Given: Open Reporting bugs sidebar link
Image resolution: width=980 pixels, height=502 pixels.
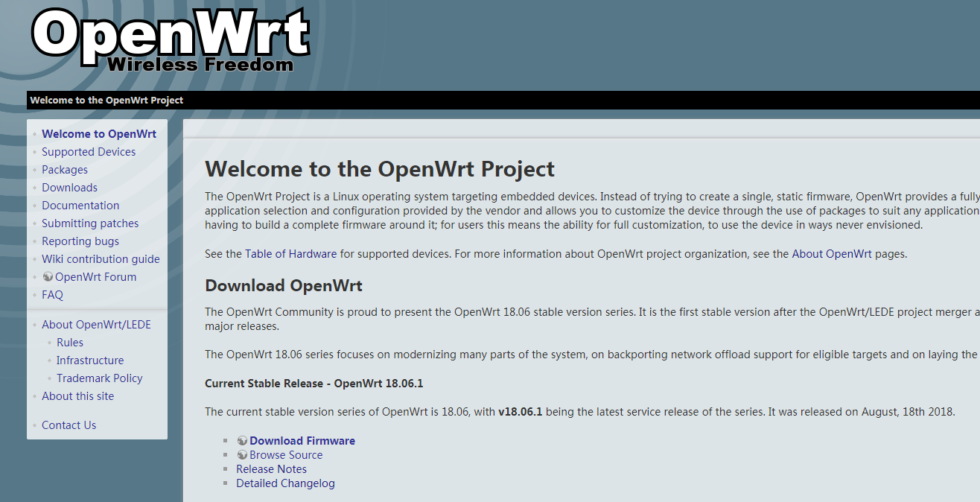Looking at the screenshot, I should pyautogui.click(x=80, y=241).
